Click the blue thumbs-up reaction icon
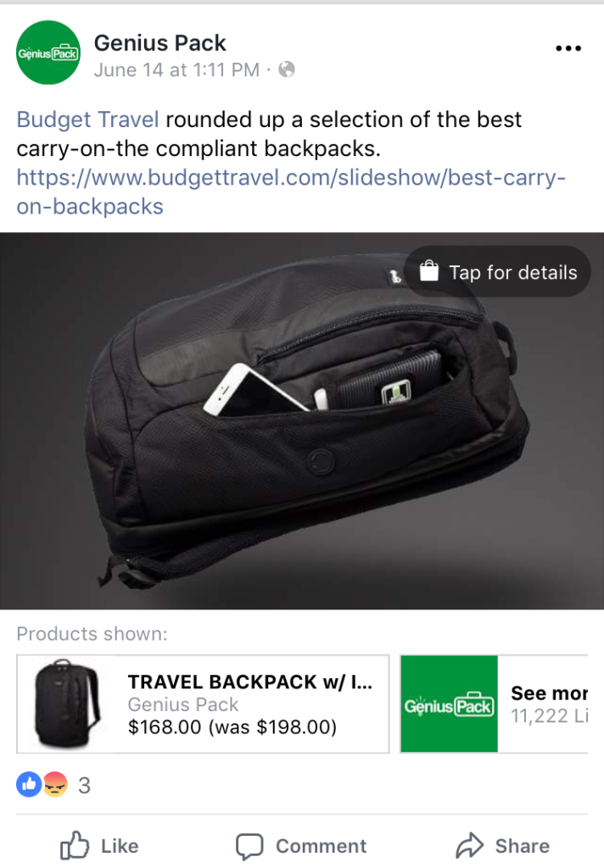This screenshot has height=868, width=604. click(29, 784)
